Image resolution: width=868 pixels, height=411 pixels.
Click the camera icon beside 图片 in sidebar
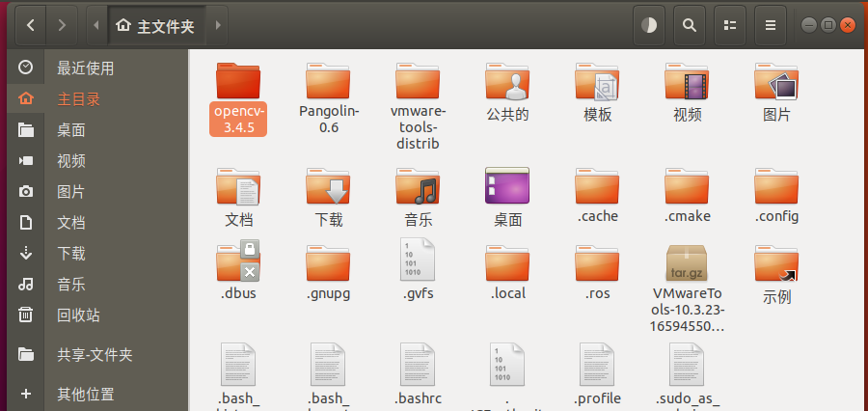pos(25,192)
